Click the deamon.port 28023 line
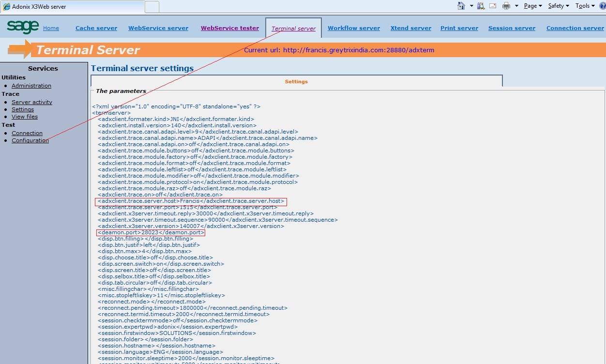606x364 pixels. tap(151, 232)
